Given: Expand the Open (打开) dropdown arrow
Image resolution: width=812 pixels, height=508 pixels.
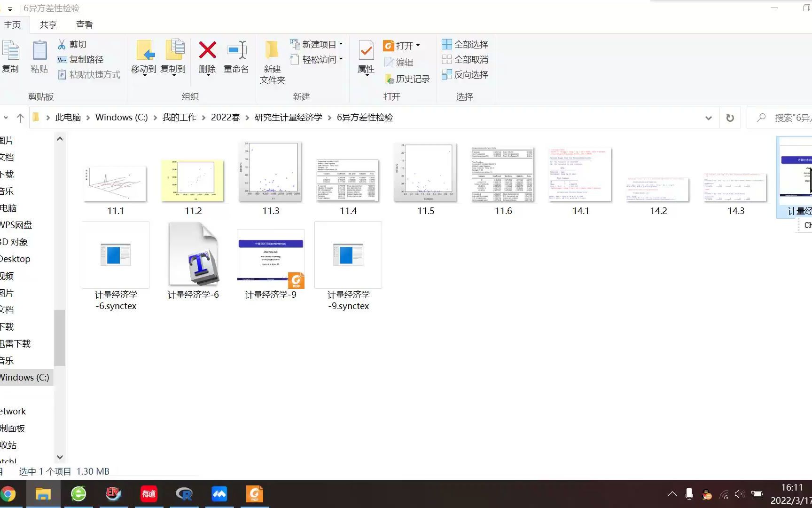Looking at the screenshot, I should [418, 45].
